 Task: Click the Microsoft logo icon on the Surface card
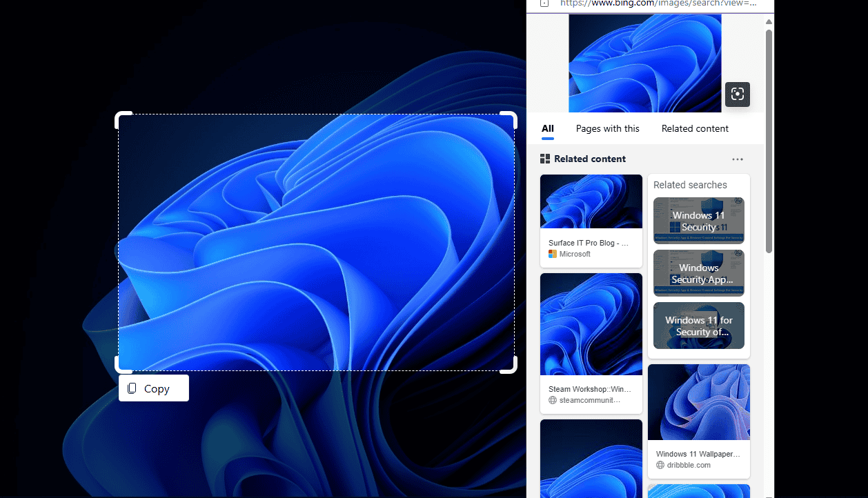553,254
